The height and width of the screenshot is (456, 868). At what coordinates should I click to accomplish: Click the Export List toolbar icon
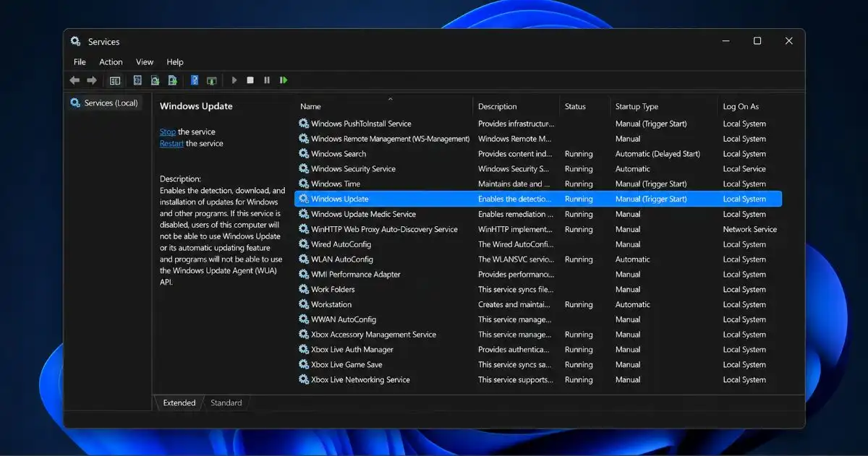(172, 80)
